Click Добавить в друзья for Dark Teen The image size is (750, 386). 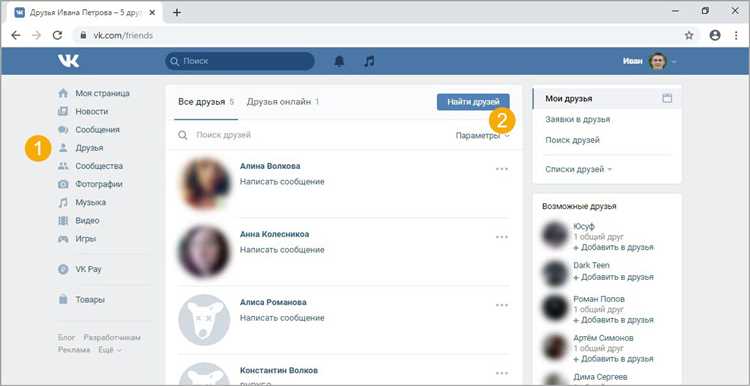click(613, 277)
